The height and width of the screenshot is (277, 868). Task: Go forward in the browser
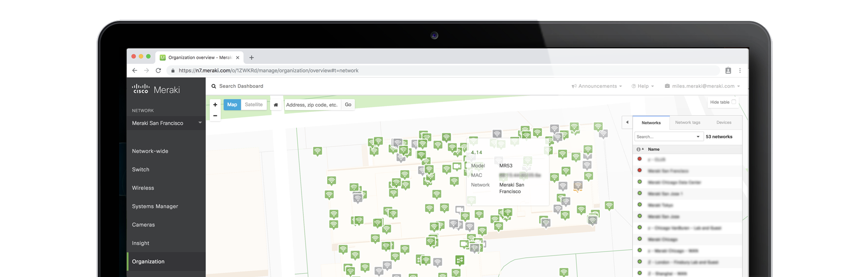[146, 71]
